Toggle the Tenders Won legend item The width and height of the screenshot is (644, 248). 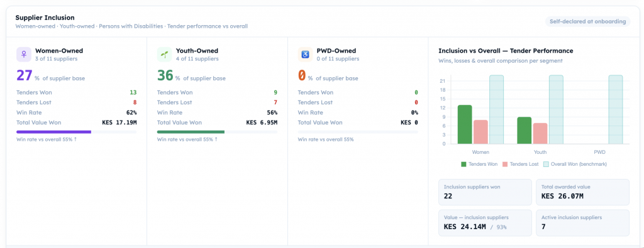(479, 164)
